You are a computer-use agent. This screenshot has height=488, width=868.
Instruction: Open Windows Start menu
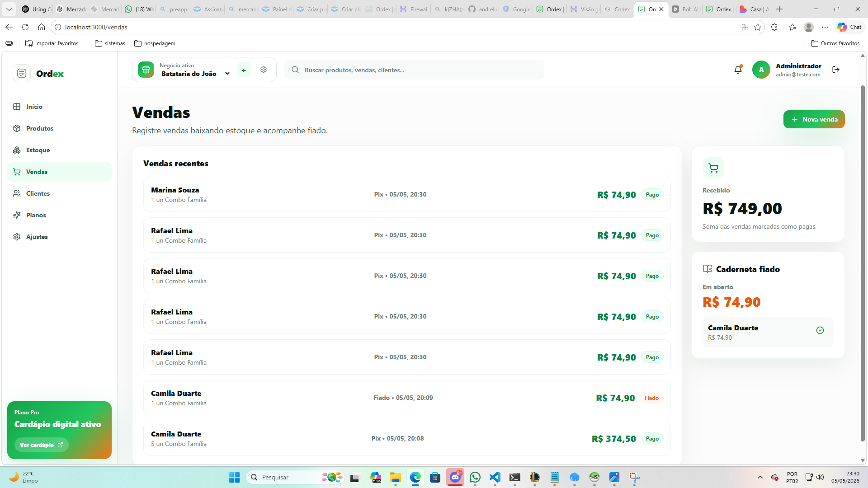[x=234, y=477]
